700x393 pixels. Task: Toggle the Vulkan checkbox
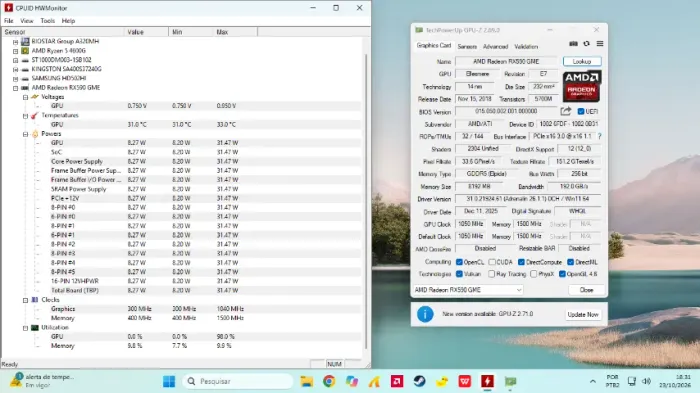tap(459, 274)
